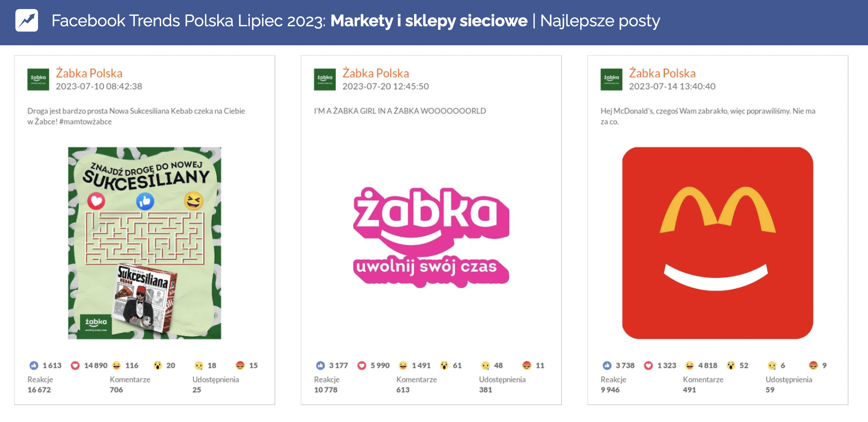Click Komentarze count 613 on middle post
Screen dimensions: 868x422
point(403,390)
